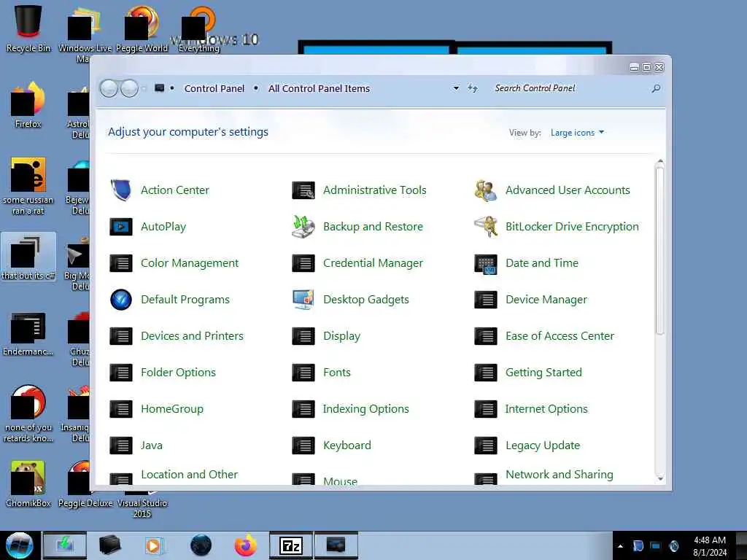Open Internet Options link
The width and height of the screenshot is (747, 560).
pos(546,409)
